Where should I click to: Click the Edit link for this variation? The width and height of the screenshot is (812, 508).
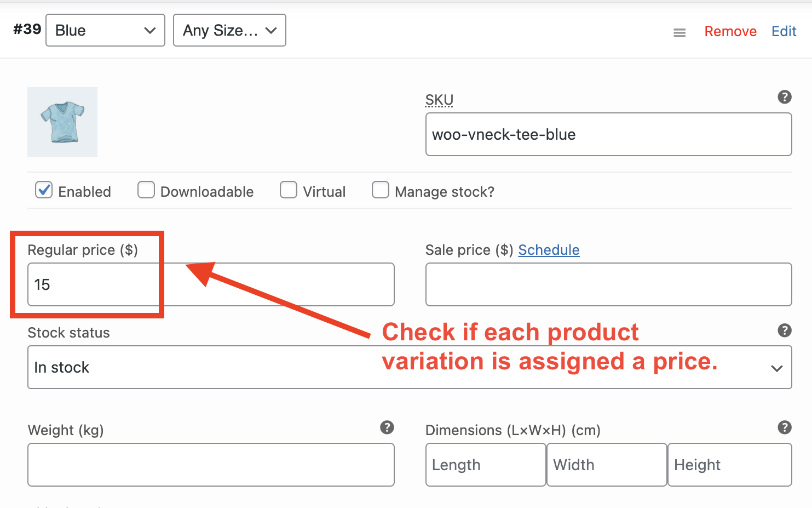[784, 31]
